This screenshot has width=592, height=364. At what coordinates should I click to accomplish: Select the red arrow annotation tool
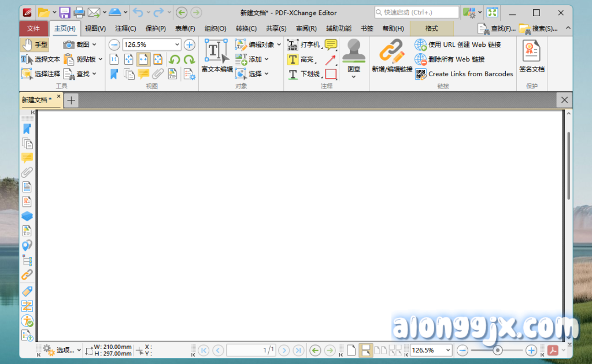(x=330, y=59)
